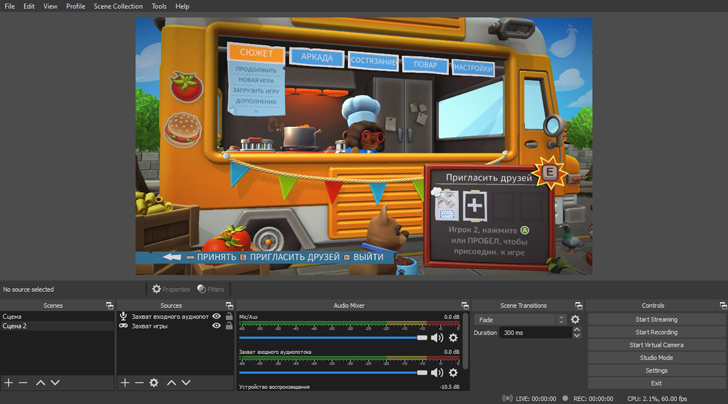
Task: Click Start Streaming
Action: pyautogui.click(x=656, y=319)
